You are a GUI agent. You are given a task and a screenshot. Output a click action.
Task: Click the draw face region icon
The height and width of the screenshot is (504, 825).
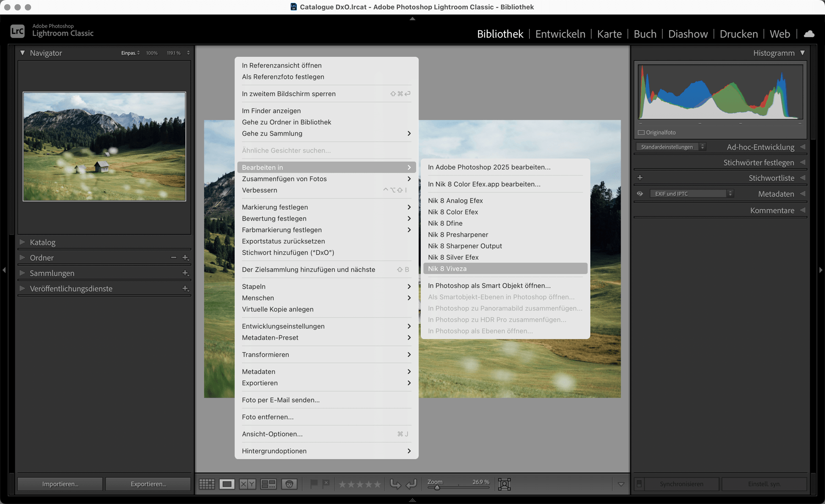[504, 484]
